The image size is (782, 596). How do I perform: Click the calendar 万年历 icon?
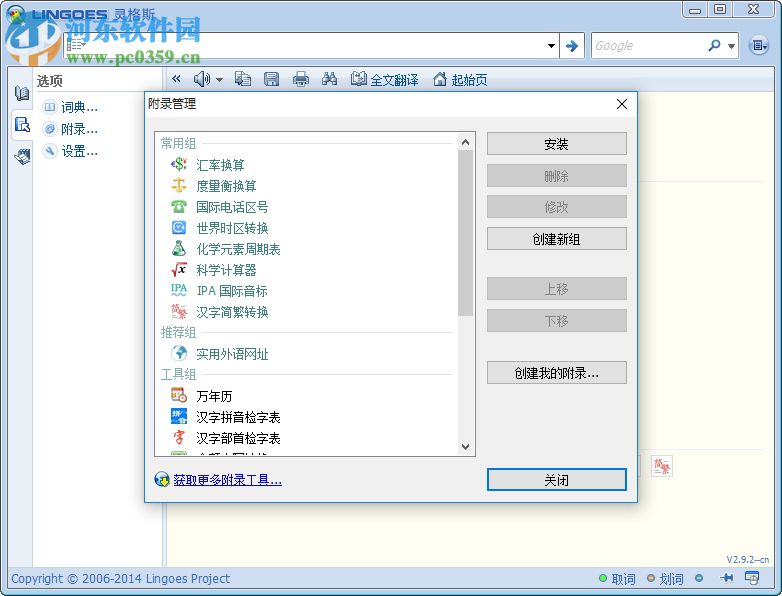click(179, 395)
